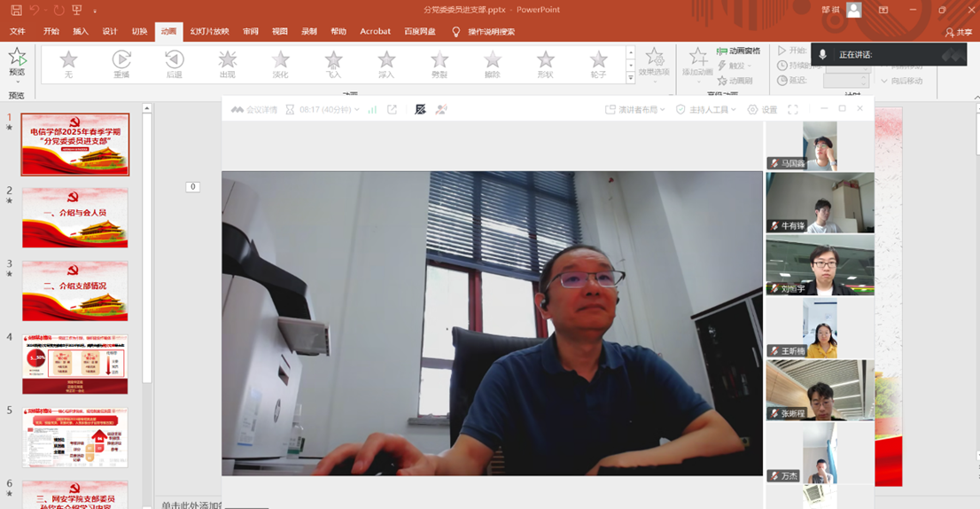Click the pop-out share icon in meeting toolbar
The height and width of the screenshot is (509, 980).
pyautogui.click(x=392, y=109)
